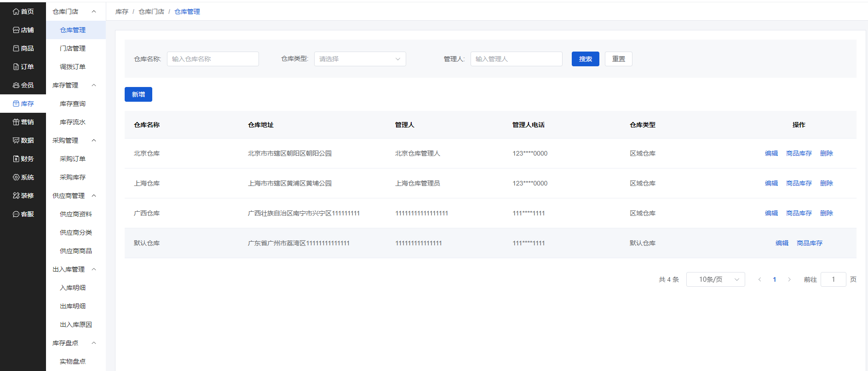Delete the 广西仓库 row

(x=827, y=213)
